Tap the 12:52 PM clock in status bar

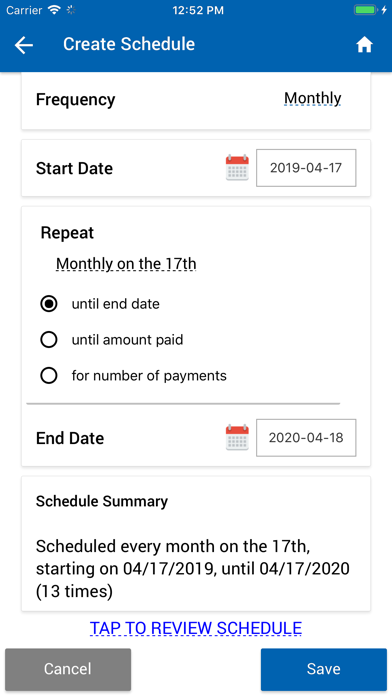click(x=198, y=10)
